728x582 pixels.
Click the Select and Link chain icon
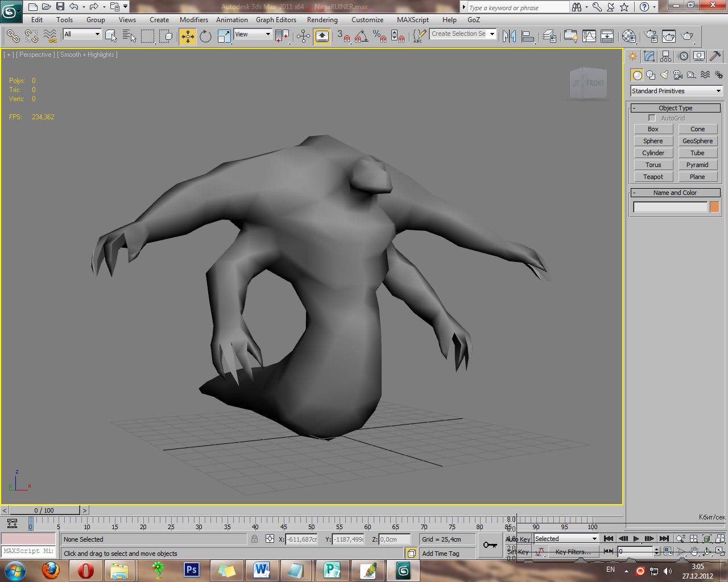(13, 36)
